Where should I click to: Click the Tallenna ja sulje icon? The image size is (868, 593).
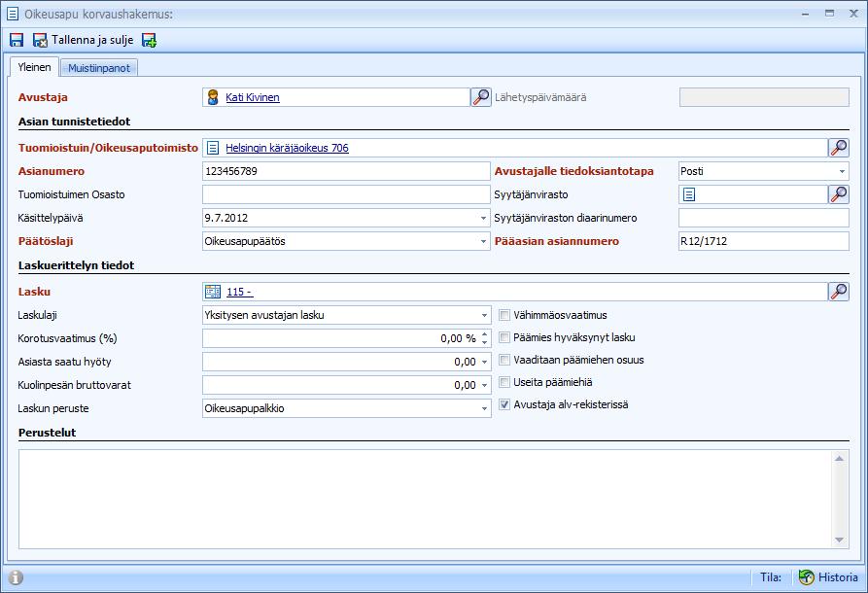(x=40, y=40)
